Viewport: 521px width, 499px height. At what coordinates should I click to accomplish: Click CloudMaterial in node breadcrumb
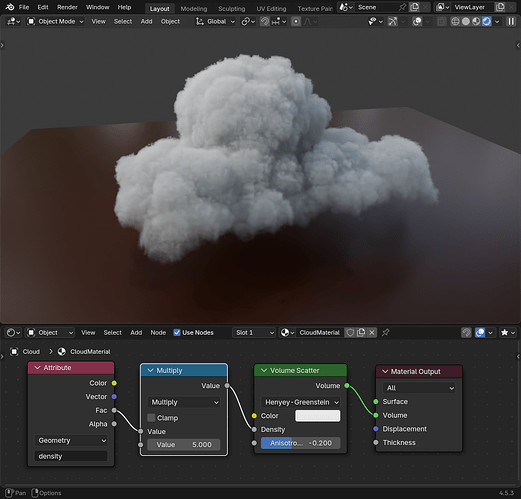90,351
